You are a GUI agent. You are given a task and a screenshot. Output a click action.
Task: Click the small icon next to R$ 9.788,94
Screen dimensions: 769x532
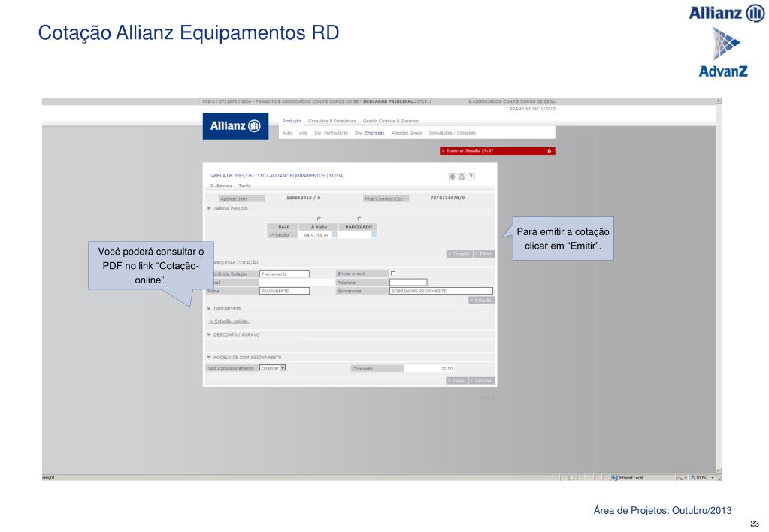click(335, 234)
